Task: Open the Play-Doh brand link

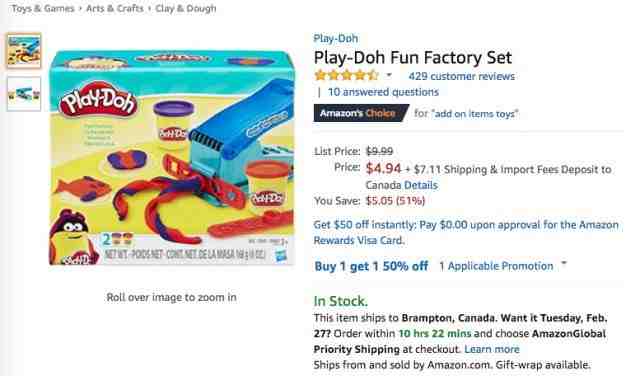Action: pyautogui.click(x=336, y=38)
